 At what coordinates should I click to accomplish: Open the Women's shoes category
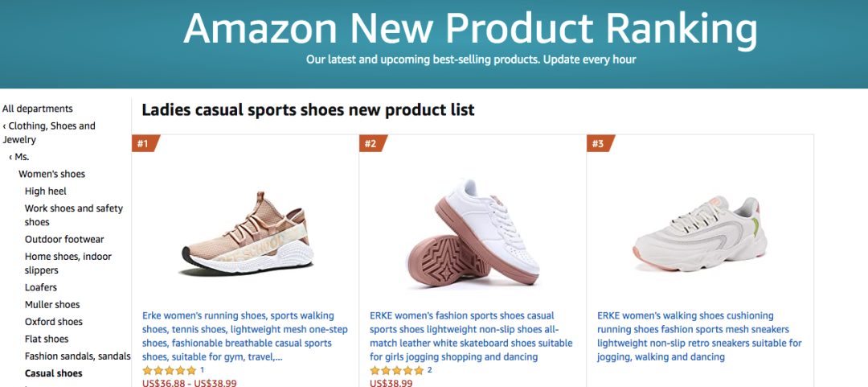click(x=51, y=174)
